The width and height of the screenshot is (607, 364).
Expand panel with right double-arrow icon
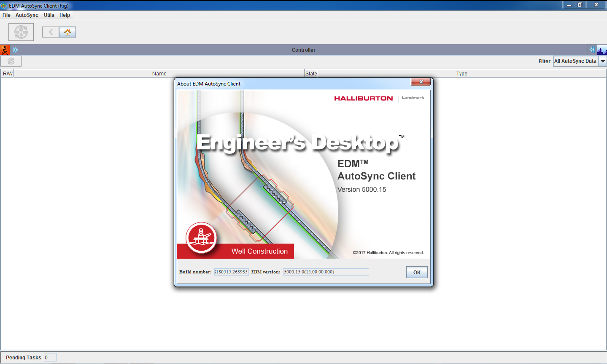point(15,50)
